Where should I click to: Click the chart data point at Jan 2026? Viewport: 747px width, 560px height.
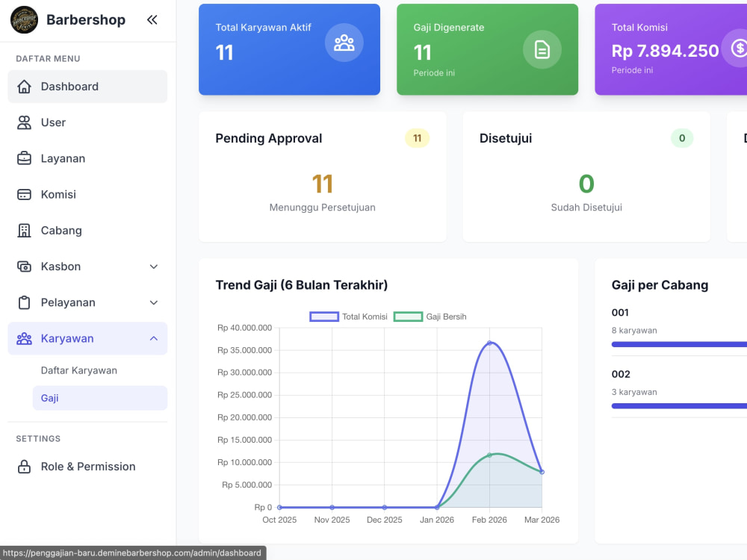437,507
